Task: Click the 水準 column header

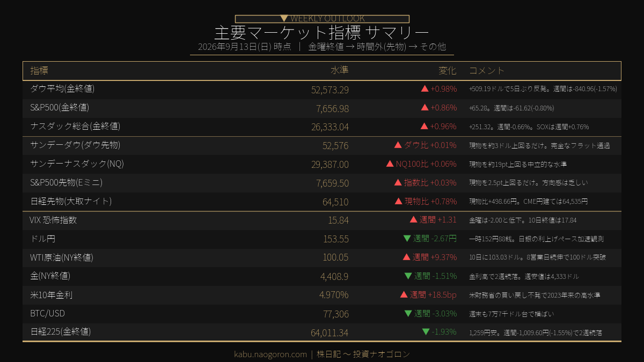Action: (x=340, y=70)
